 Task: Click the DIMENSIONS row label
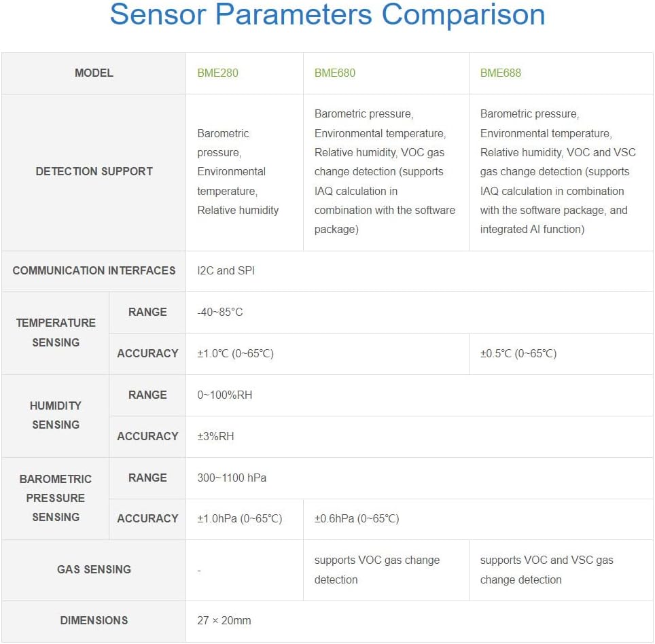tap(94, 620)
